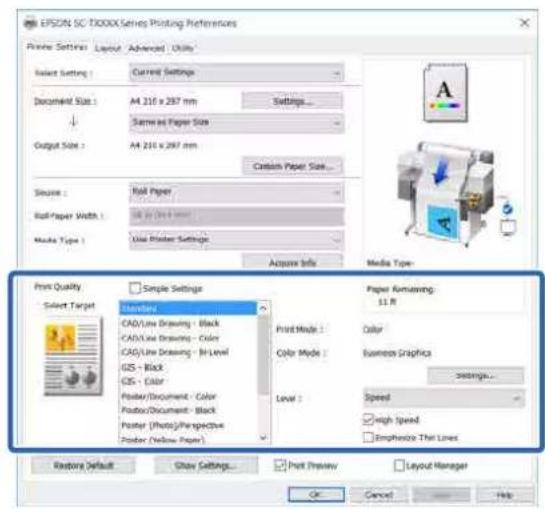Click the Select Target preview thumbnail
Image resolution: width=545 pixels, height=509 pixels.
coord(73,357)
